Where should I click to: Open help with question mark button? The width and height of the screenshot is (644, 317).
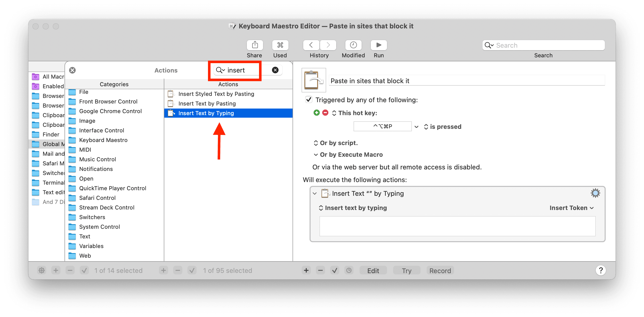click(601, 271)
